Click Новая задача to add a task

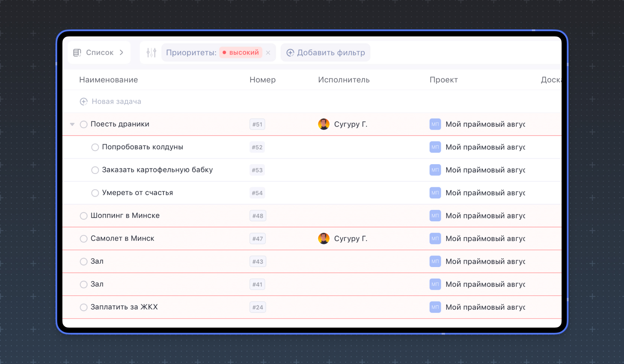coord(116,101)
